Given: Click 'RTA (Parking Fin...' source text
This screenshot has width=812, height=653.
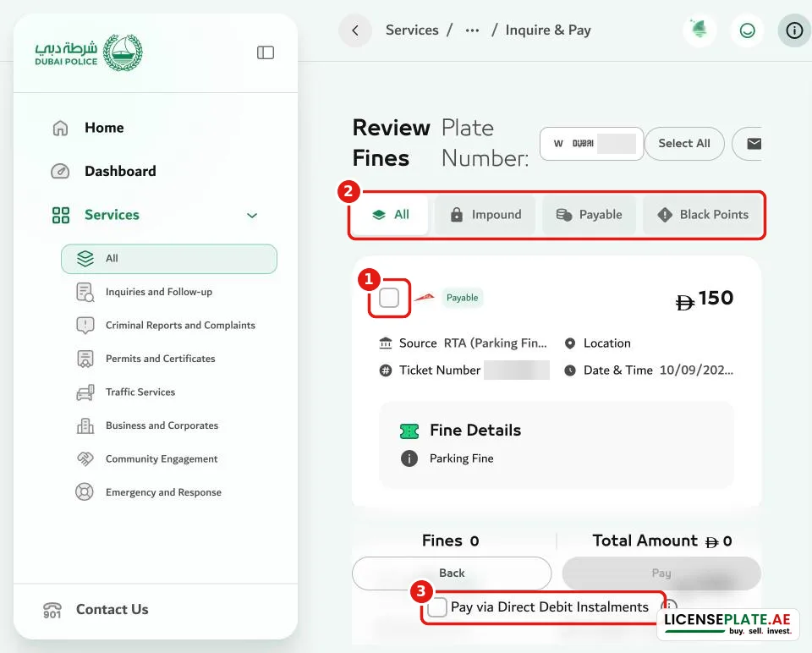Looking at the screenshot, I should [x=495, y=343].
